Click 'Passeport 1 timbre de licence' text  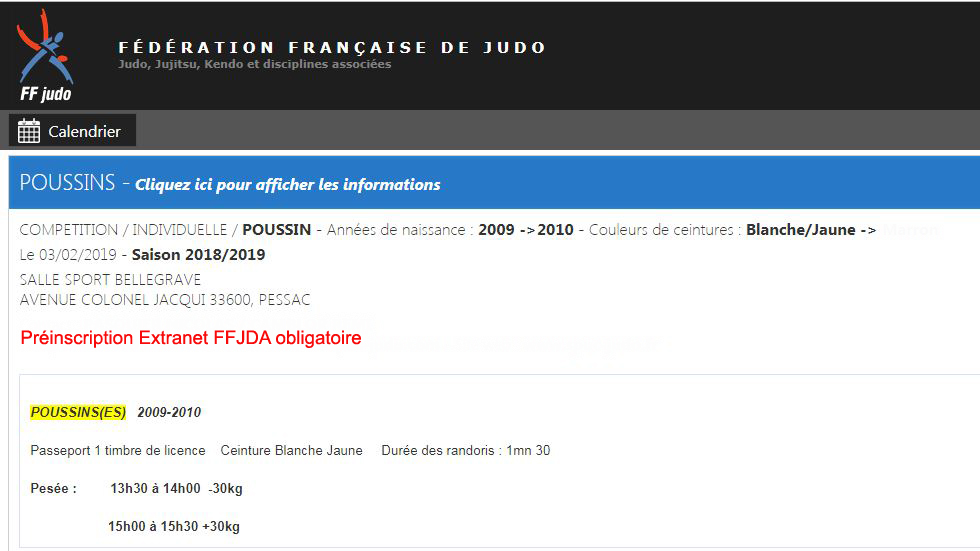coord(118,451)
